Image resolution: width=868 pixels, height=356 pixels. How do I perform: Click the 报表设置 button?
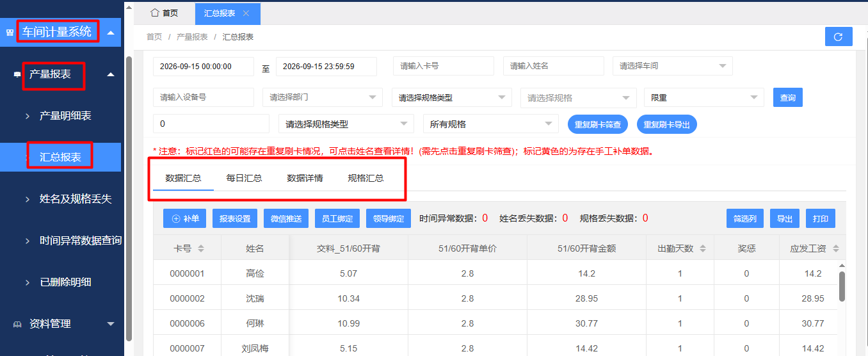tap(235, 218)
